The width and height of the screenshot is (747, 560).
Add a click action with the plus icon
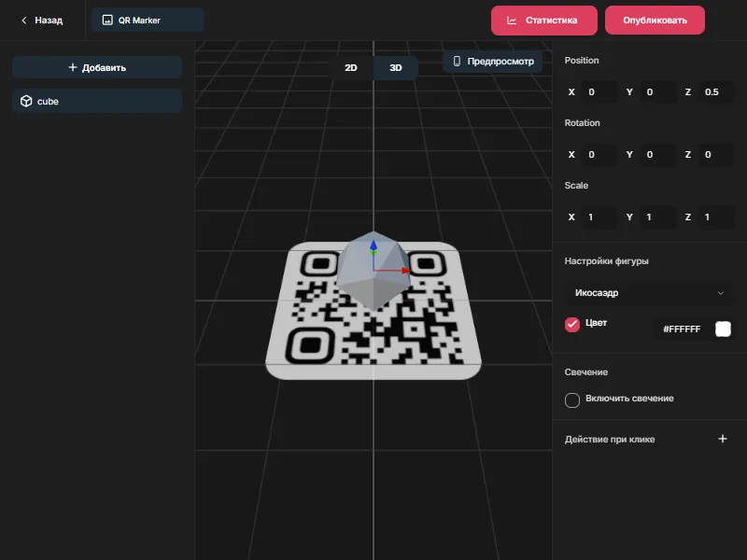coord(722,439)
